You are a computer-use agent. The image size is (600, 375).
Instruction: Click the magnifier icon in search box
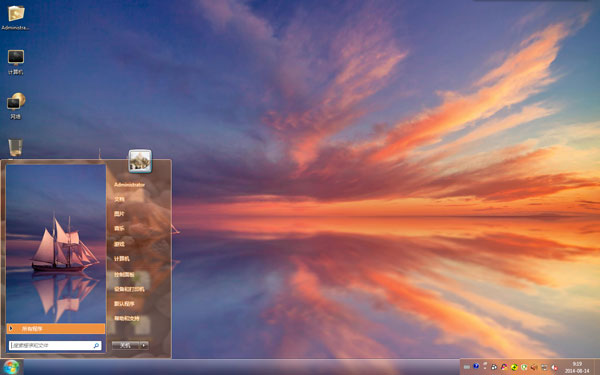(96, 346)
